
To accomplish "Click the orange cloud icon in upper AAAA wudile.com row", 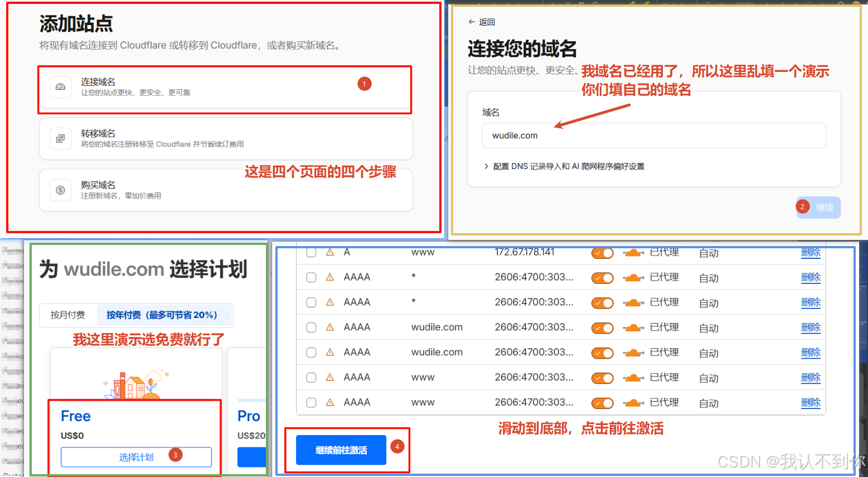I will [633, 328].
